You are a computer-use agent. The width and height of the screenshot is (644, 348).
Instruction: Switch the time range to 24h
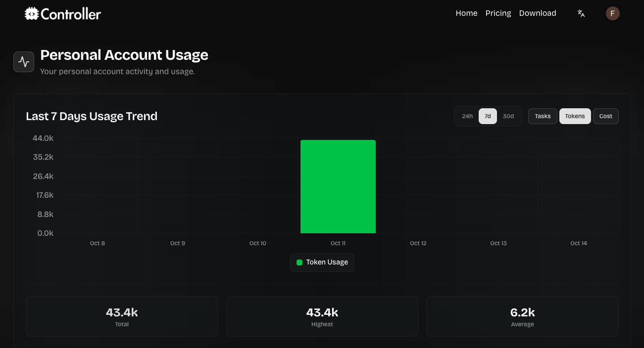[x=467, y=116]
